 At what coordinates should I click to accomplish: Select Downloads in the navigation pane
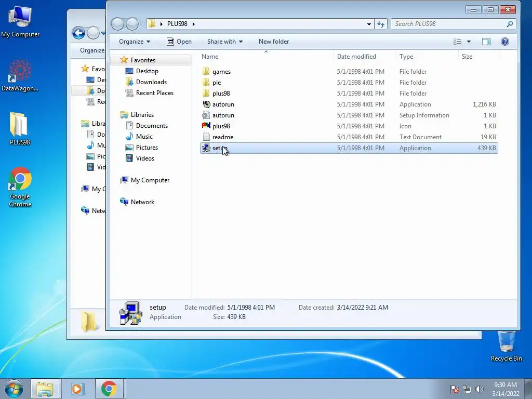point(151,82)
